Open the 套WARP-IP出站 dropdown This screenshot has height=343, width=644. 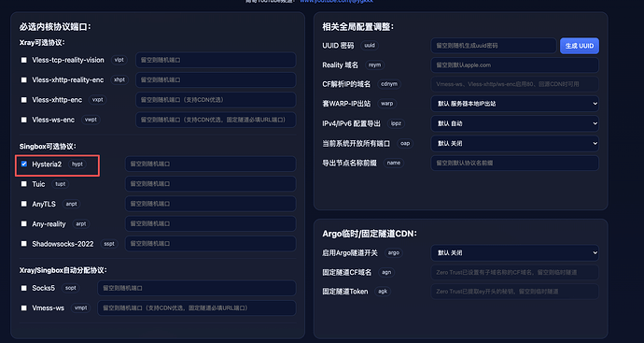point(514,104)
